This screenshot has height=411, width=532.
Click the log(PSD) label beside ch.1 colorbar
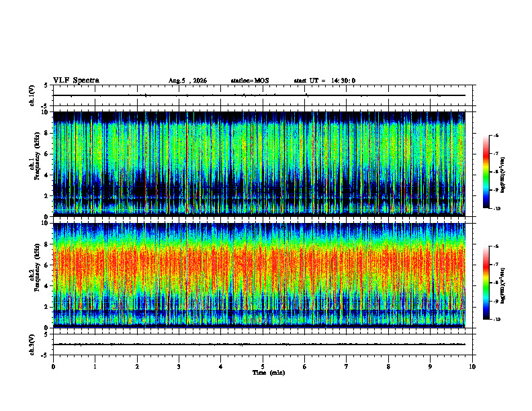[503, 175]
